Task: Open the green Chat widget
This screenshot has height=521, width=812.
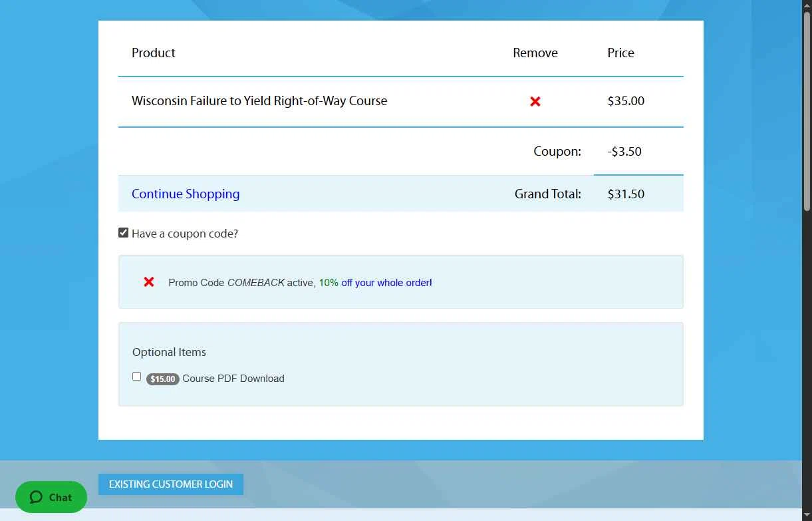Action: (51, 497)
